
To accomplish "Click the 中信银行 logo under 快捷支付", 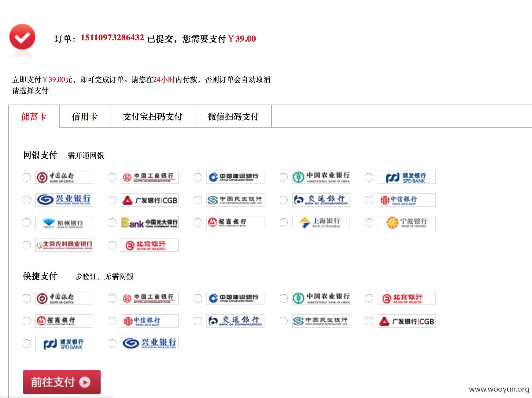I will coord(150,321).
